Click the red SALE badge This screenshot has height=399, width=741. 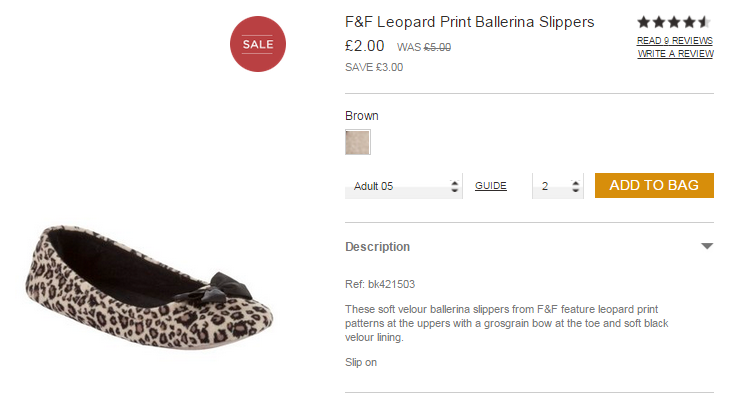(258, 44)
